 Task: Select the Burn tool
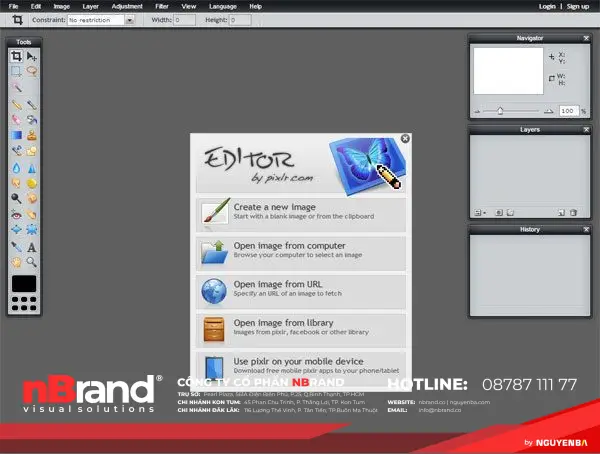32,198
